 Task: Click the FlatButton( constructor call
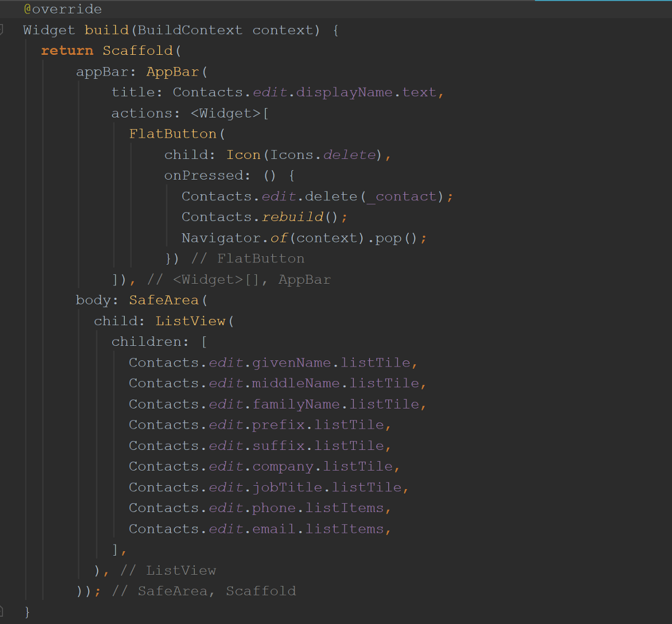[177, 134]
